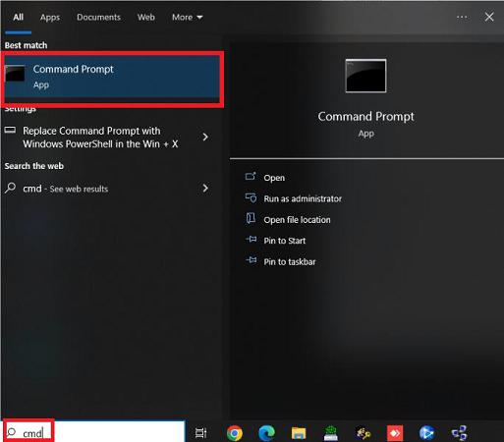This screenshot has width=504, height=442.
Task: Launch Microsoft Edge from the taskbar
Action: point(266,433)
